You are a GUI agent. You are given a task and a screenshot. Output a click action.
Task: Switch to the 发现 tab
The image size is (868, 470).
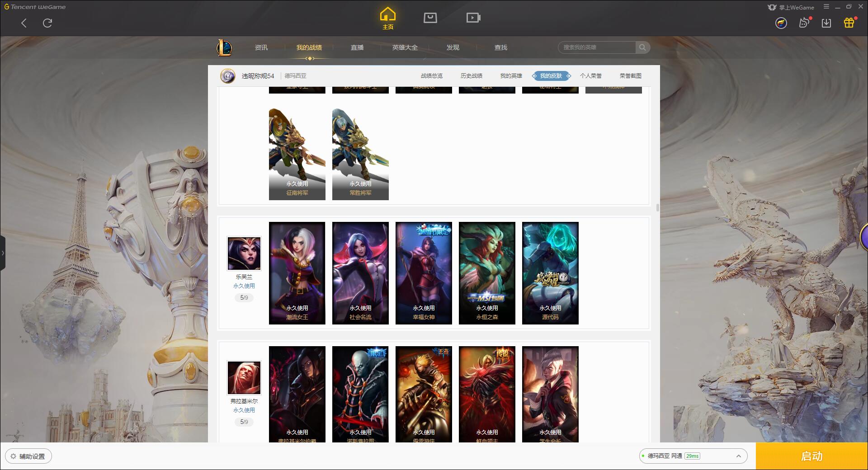[453, 47]
